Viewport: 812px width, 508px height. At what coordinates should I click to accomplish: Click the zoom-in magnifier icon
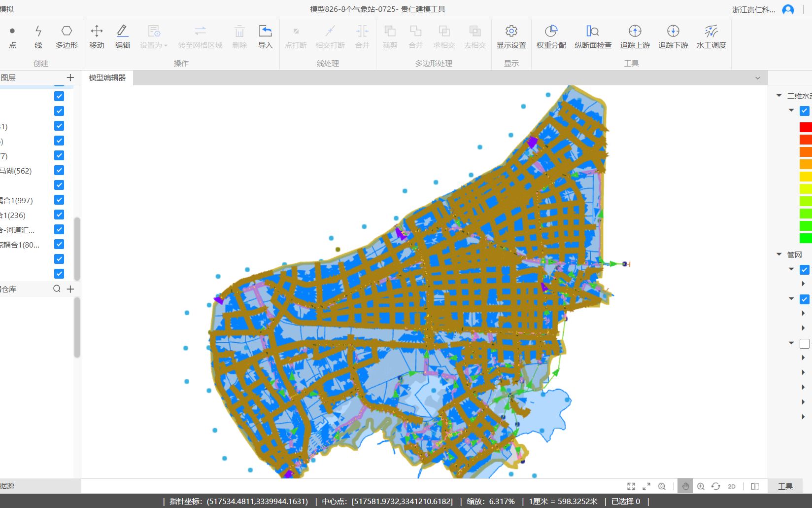(701, 486)
